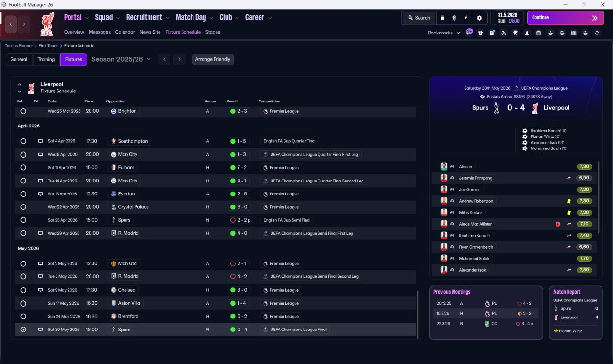Expand the Recruitment menu dropdown
The height and width of the screenshot is (364, 613).
click(168, 18)
